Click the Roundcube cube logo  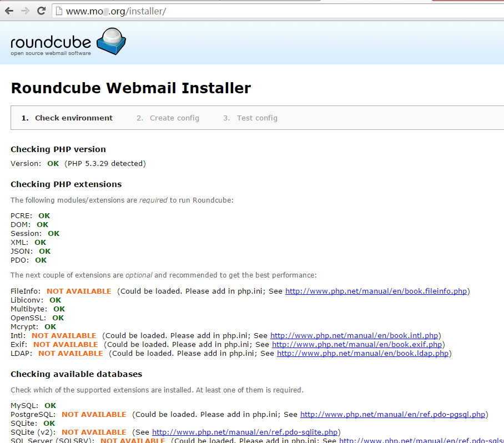pyautogui.click(x=111, y=42)
